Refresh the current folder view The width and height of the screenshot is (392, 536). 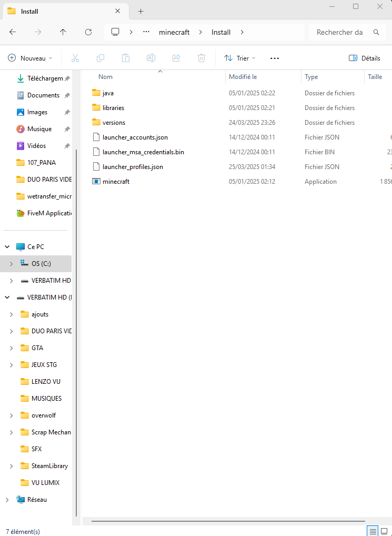(x=88, y=32)
